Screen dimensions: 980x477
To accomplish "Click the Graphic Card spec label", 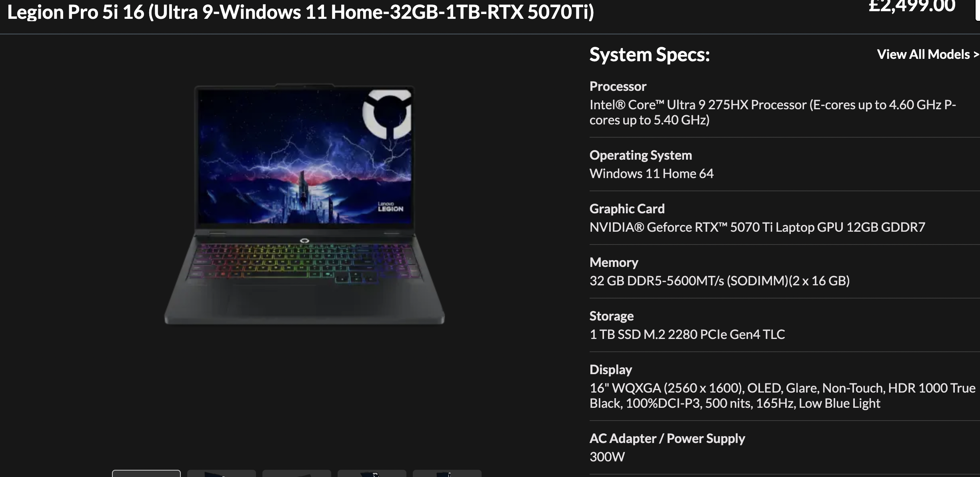I will [627, 209].
